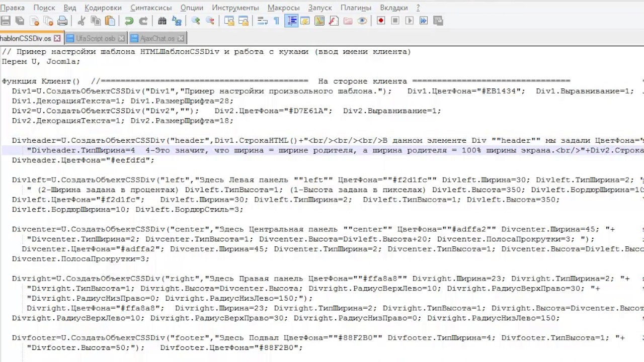Click the 'Divcenter.ПолосаПрокрутки=3;' line
This screenshot has width=644, height=362.
click(80, 259)
